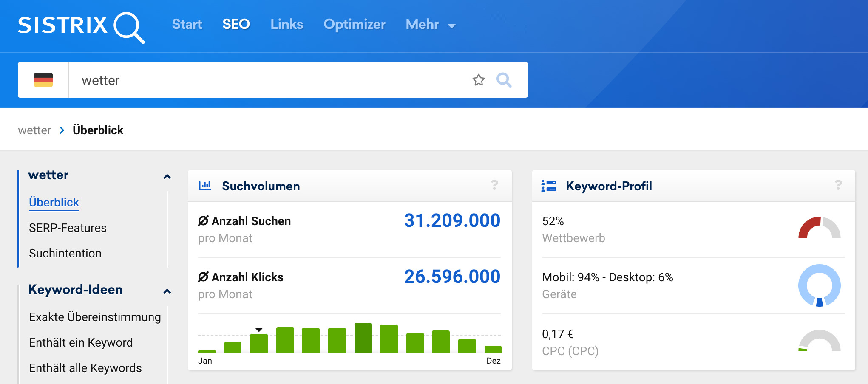Go to Suchintention in the sidebar
Screen dimensions: 868x384
[65, 254]
